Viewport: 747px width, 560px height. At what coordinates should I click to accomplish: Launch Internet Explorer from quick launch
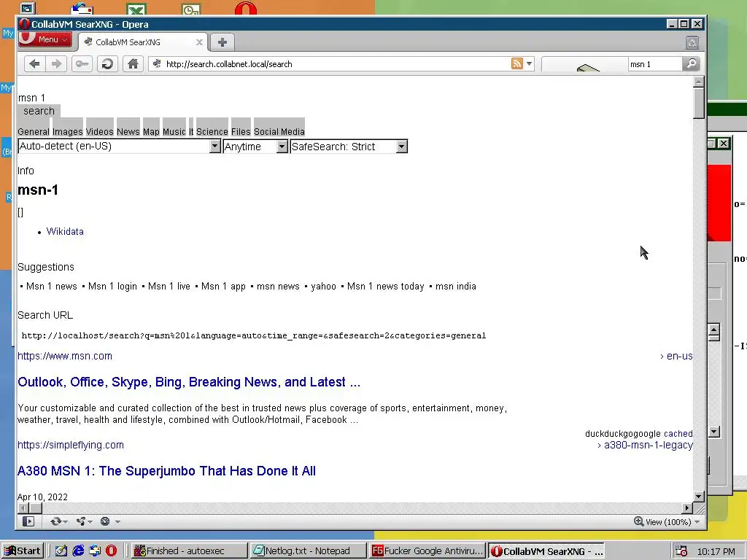coord(78,551)
